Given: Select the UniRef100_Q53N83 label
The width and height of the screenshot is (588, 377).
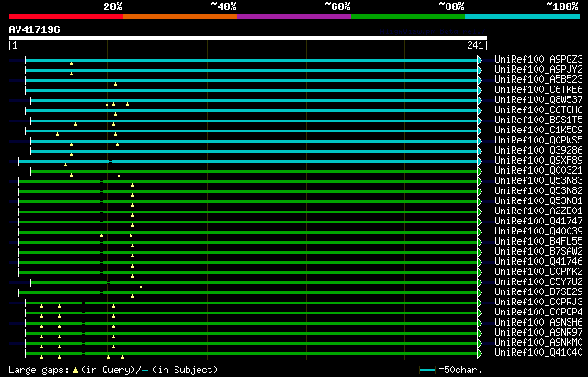Looking at the screenshot, I should tap(538, 181).
